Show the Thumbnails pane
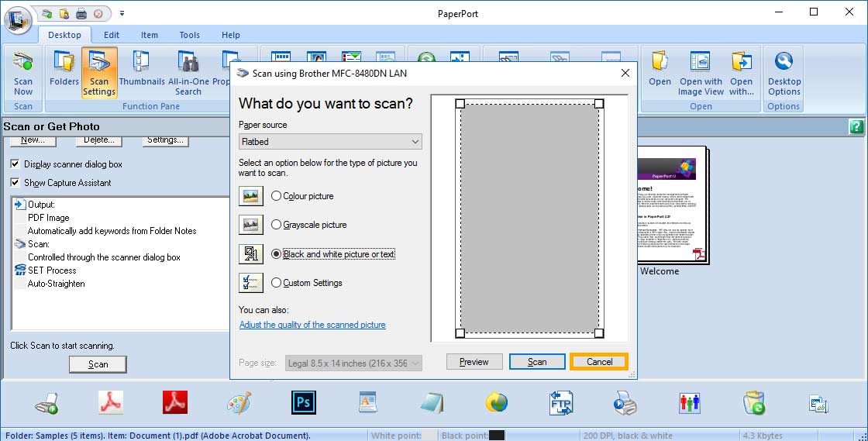The image size is (868, 441). click(x=142, y=69)
